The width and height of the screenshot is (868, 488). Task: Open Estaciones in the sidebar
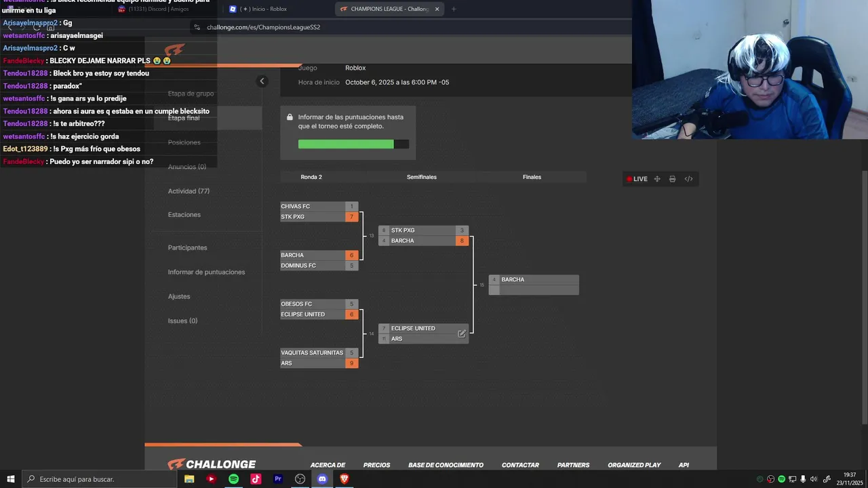point(184,215)
